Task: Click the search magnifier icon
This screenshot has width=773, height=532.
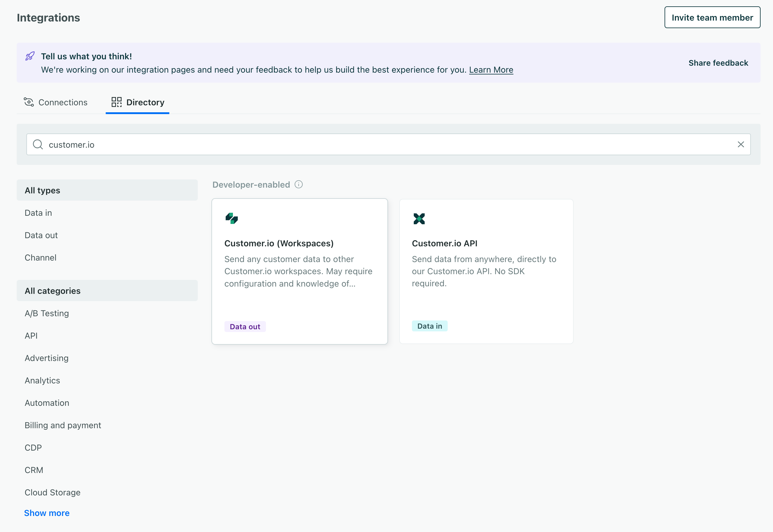Action: pos(38,144)
